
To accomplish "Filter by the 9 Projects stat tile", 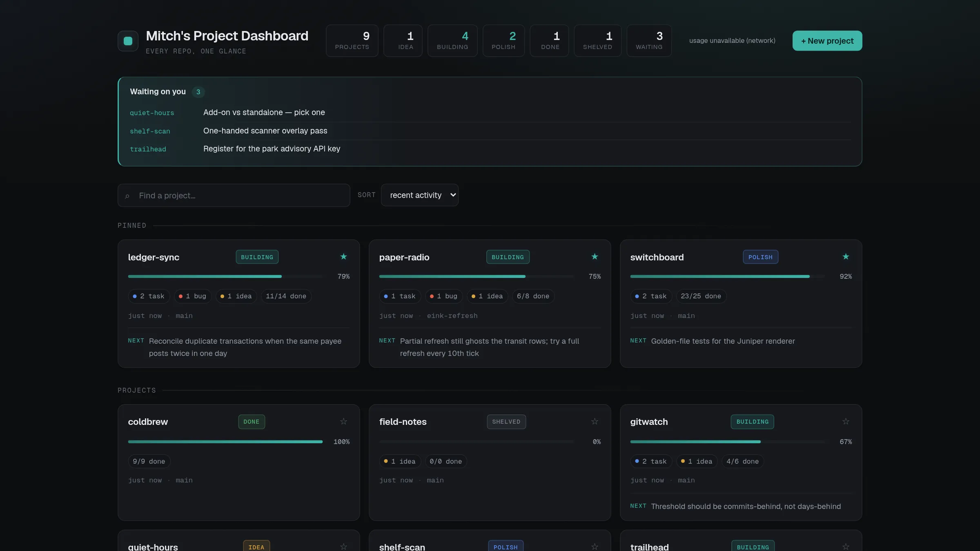I will 352,41.
